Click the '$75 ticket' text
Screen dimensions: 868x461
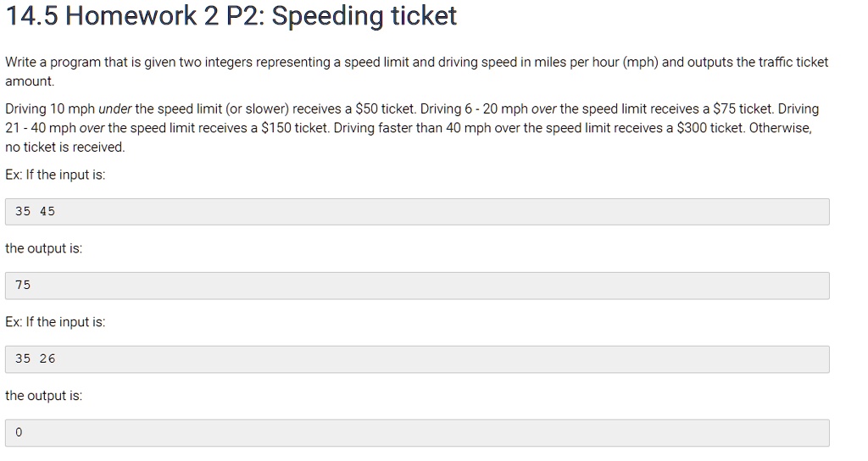743,109
